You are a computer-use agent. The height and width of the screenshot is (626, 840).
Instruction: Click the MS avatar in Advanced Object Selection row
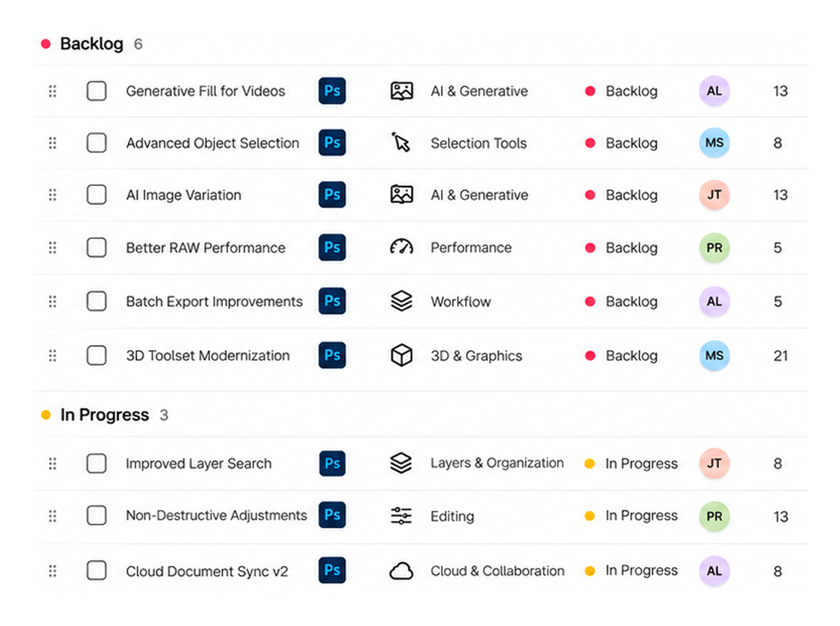pyautogui.click(x=714, y=143)
